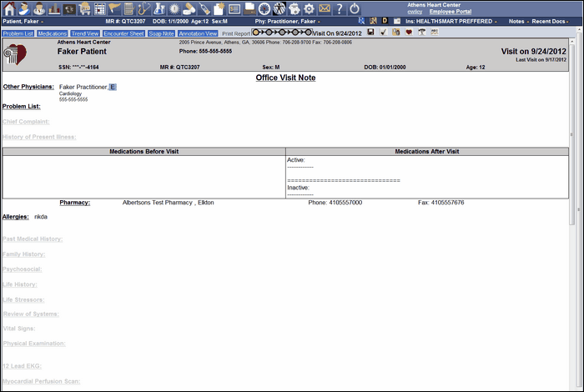Click the printer icon in the top toolbar
Viewport: 584px width, 392px height.
[249, 8]
